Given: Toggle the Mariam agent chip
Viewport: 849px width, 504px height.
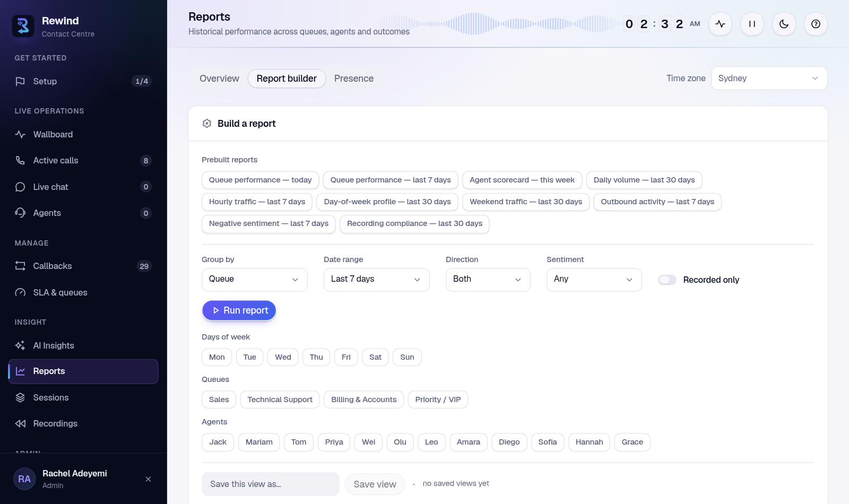Looking at the screenshot, I should (x=259, y=442).
